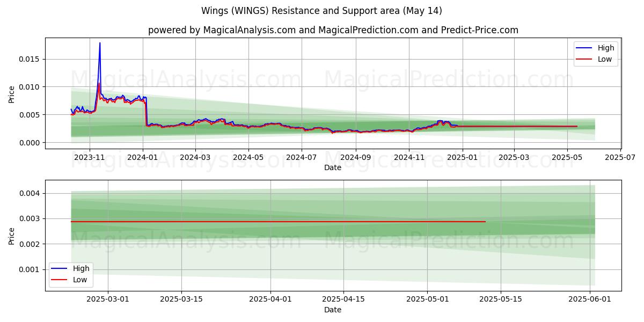This screenshot has width=644, height=322.
Task: Click the flat red Low line in the bottom chart
Action: coord(278,222)
